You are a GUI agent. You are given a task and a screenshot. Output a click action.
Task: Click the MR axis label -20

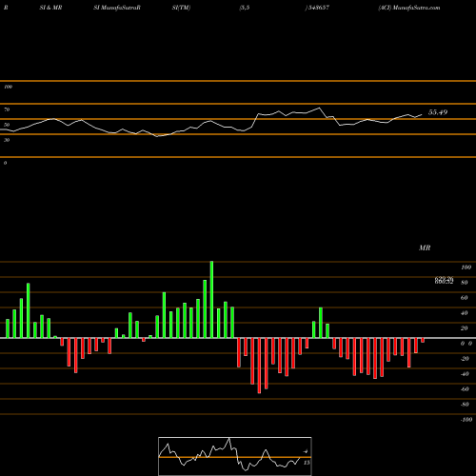[x=465, y=359]
